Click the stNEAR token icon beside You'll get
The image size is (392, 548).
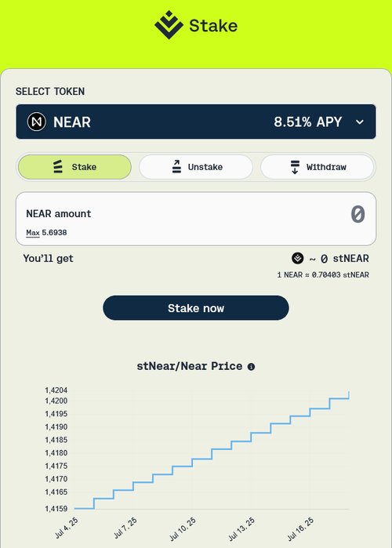click(x=298, y=258)
